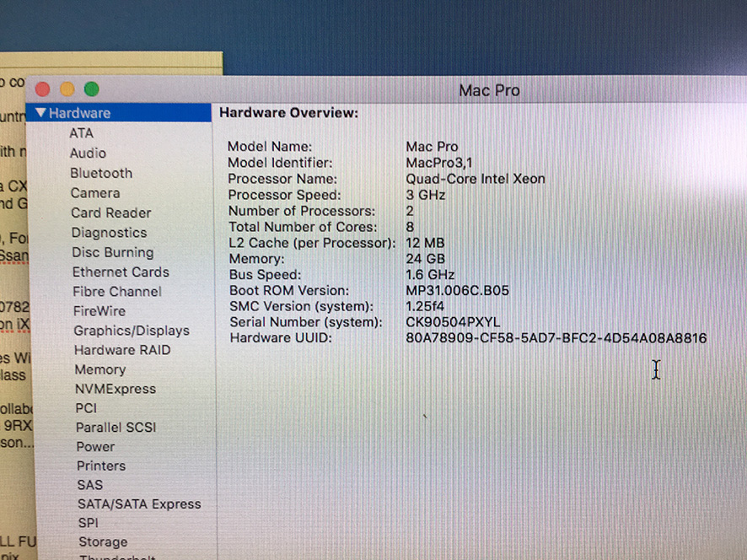Image resolution: width=747 pixels, height=560 pixels.
Task: Click the Hardware UUID value text
Action: click(556, 338)
